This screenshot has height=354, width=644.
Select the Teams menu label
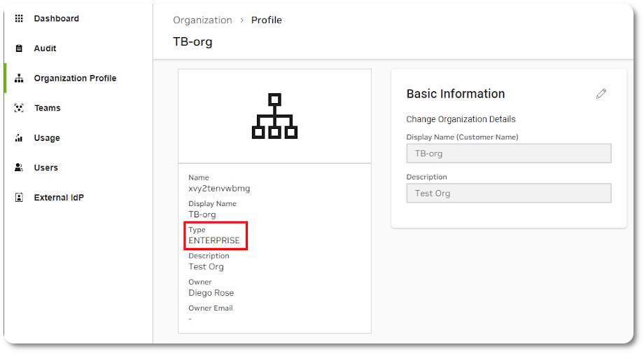click(x=47, y=108)
